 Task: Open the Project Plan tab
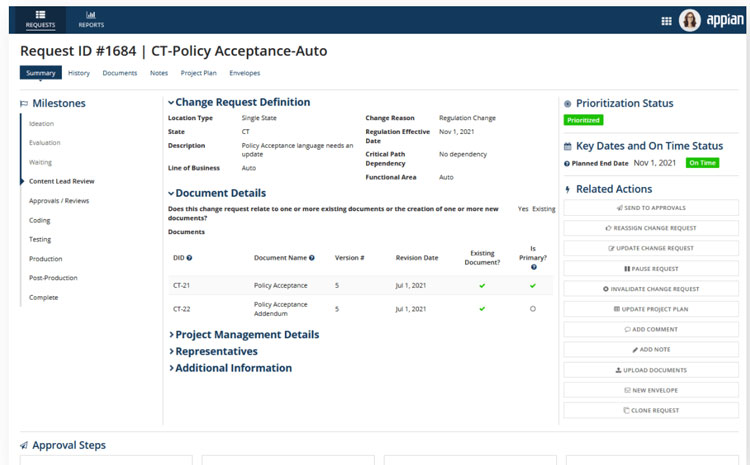[x=198, y=73]
